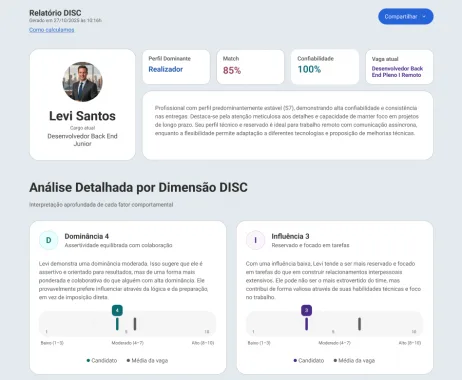Screen dimensions: 462x380
Task: Click the Influência candidate marker labeled 3
Action: [x=306, y=310]
